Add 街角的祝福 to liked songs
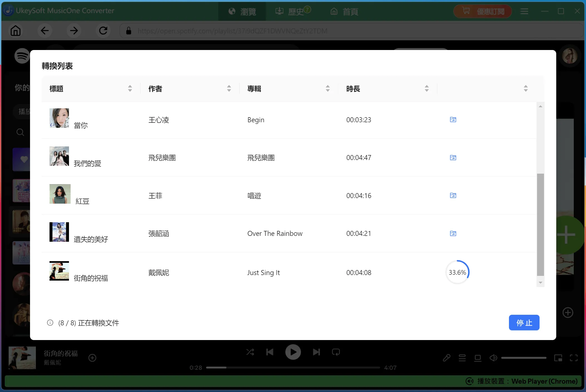586x392 pixels. (92, 358)
